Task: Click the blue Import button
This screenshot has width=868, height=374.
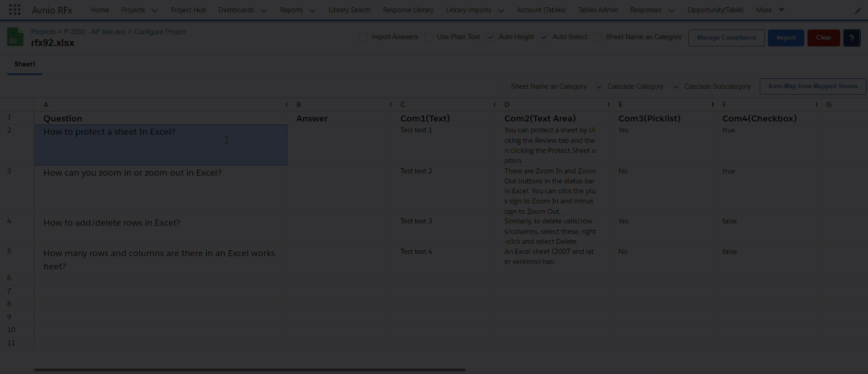Action: (786, 38)
